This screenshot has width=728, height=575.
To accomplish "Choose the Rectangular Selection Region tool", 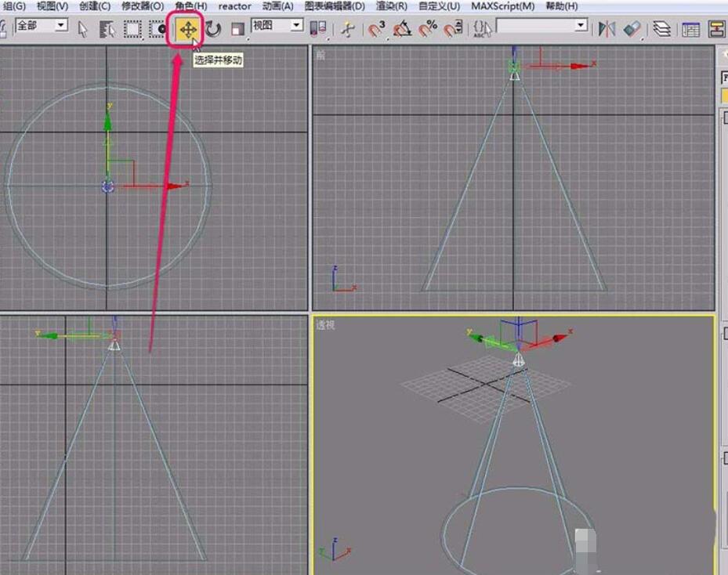I will (x=134, y=30).
